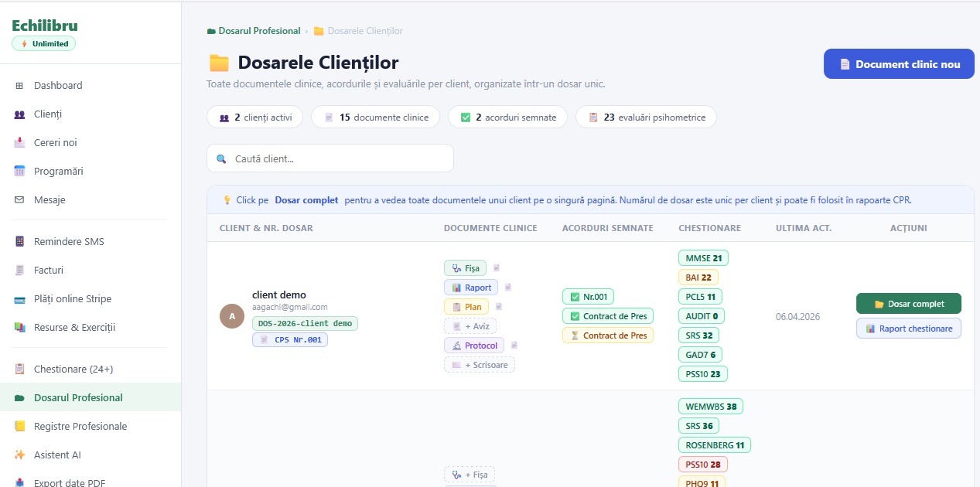This screenshot has height=487, width=980.
Task: Open the Clienți menu item
Action: [47, 114]
